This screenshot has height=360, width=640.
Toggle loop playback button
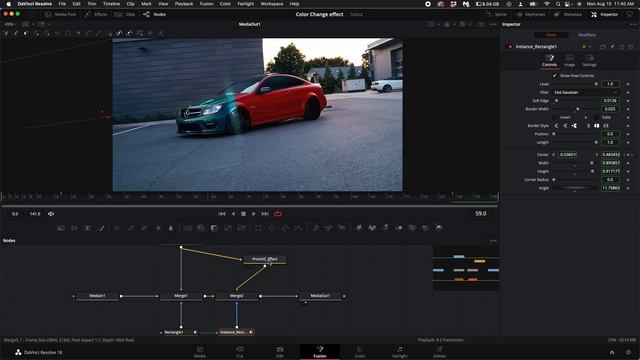[278, 213]
